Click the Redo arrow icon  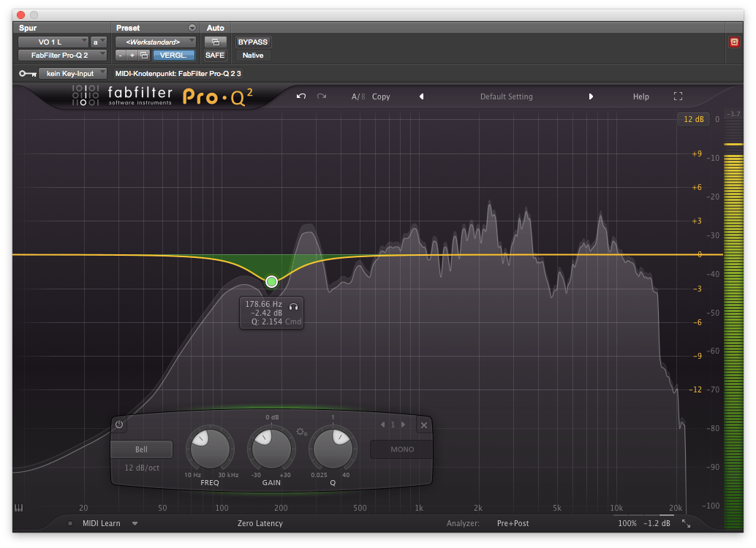(x=322, y=96)
